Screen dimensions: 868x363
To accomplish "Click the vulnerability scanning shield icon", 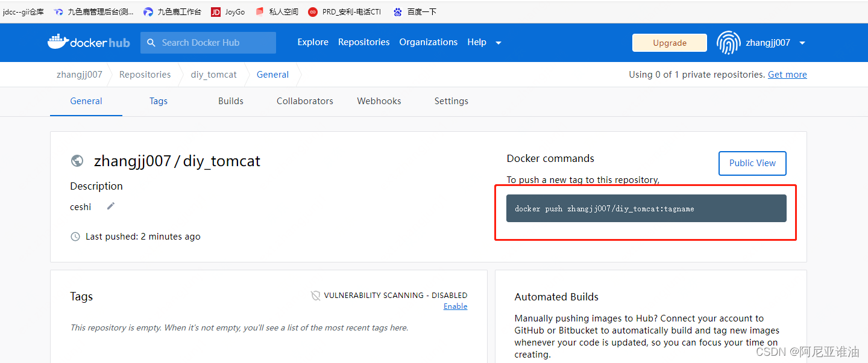I will pos(315,296).
